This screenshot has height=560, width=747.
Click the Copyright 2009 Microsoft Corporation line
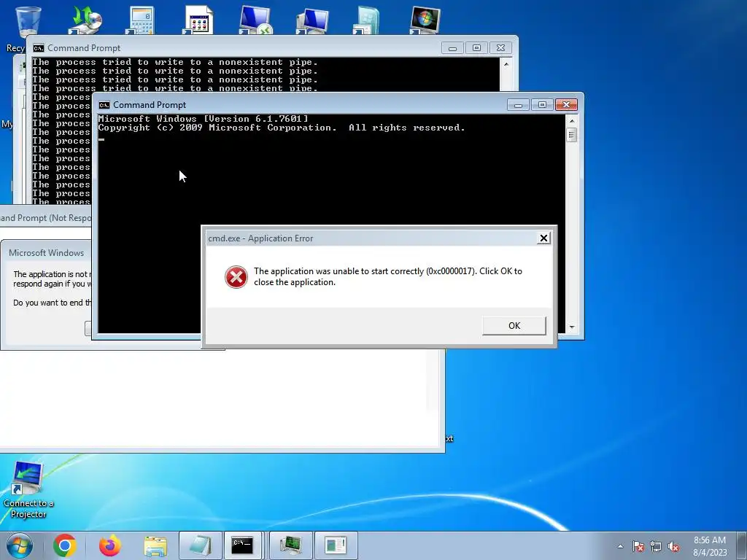pyautogui.click(x=282, y=128)
